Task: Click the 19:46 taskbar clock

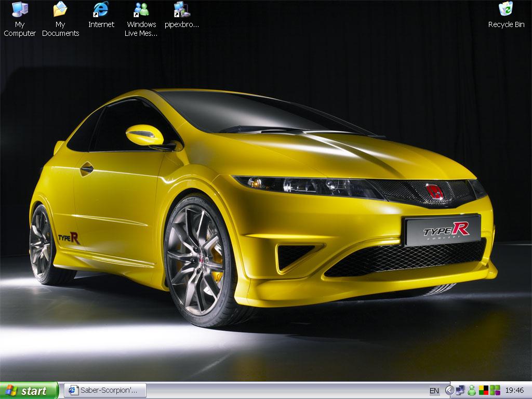Action: point(514,391)
